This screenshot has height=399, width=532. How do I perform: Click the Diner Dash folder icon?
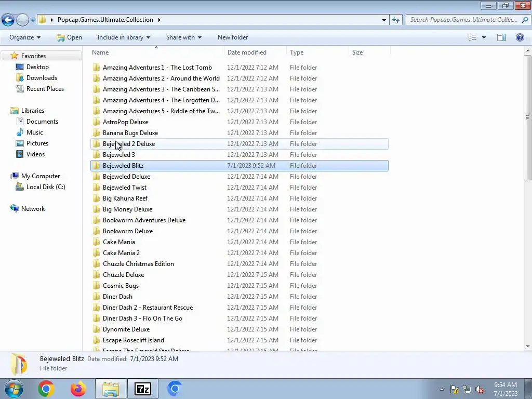coord(96,297)
